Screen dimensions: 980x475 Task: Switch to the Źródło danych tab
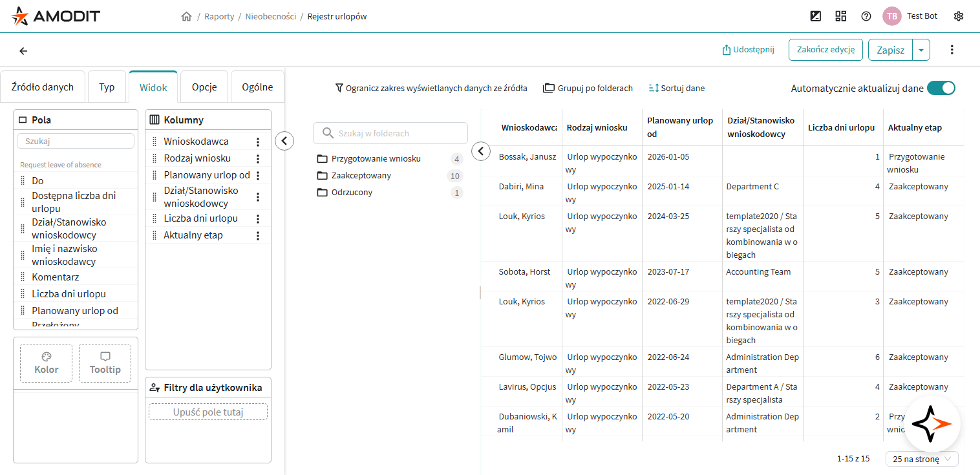[43, 87]
